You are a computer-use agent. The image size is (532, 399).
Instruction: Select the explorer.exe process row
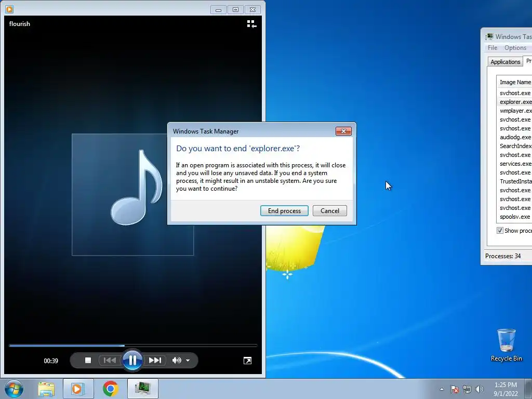[515, 102]
